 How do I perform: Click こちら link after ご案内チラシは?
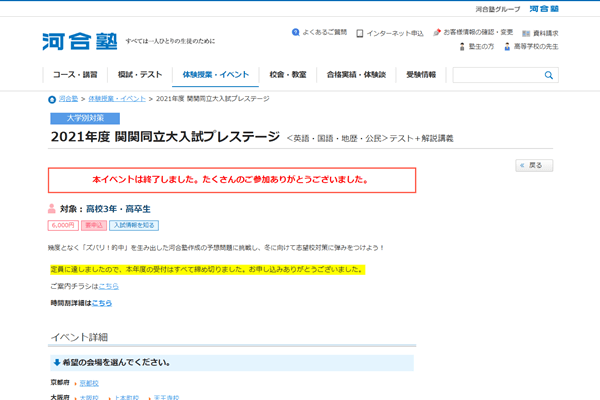(x=109, y=286)
